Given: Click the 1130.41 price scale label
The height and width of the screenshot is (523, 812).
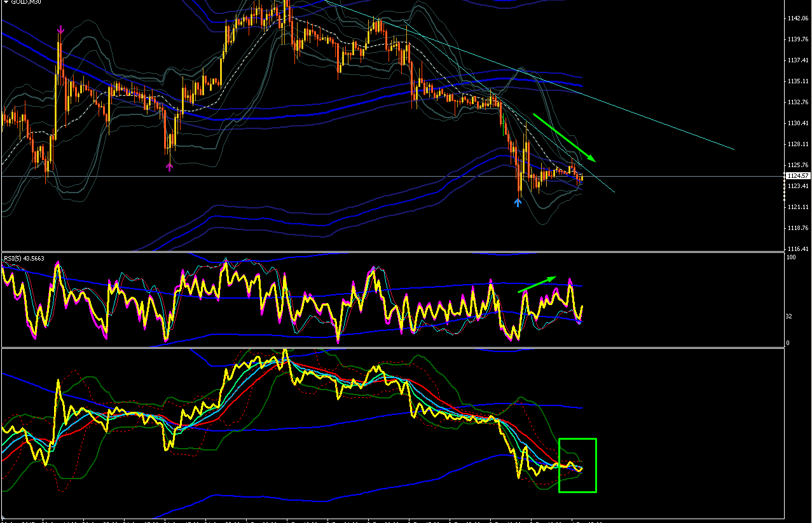Looking at the screenshot, I should (x=797, y=123).
